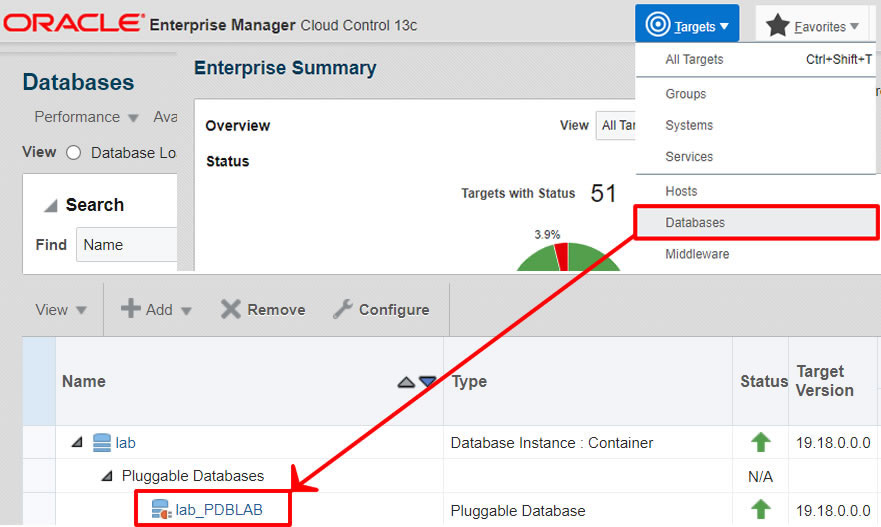Click the Add plus icon
The image size is (881, 527).
coord(130,308)
